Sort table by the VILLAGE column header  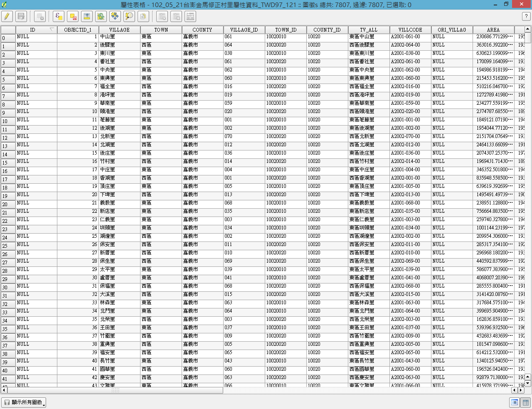pyautogui.click(x=119, y=30)
